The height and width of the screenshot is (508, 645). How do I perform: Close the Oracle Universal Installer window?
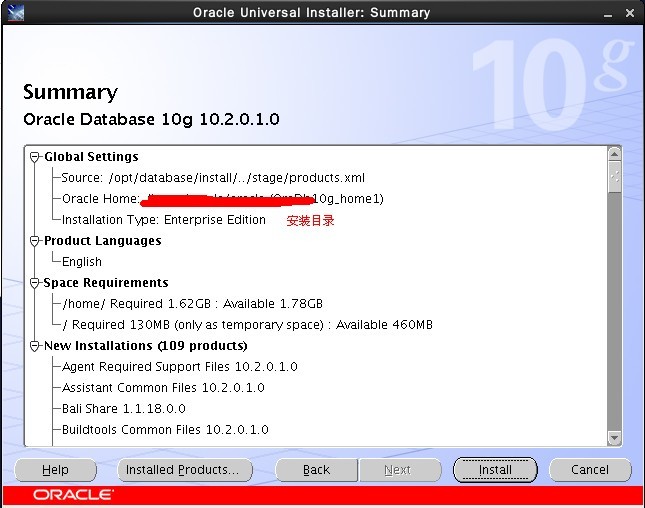tap(629, 13)
